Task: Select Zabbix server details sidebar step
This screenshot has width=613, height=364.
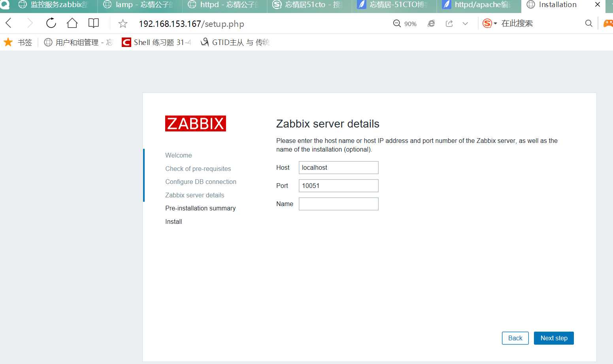Action: [194, 195]
